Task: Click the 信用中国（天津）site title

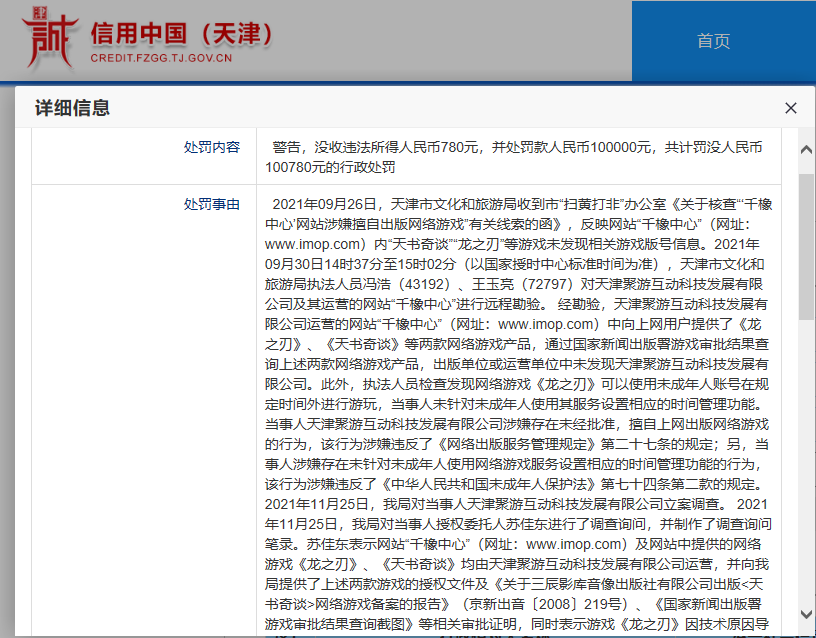Action: [181, 32]
